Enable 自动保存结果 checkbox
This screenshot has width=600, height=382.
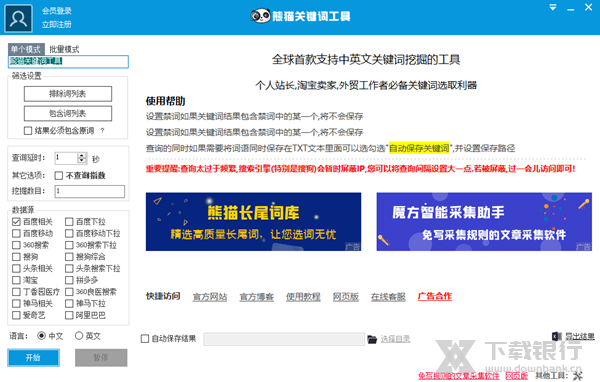145,339
